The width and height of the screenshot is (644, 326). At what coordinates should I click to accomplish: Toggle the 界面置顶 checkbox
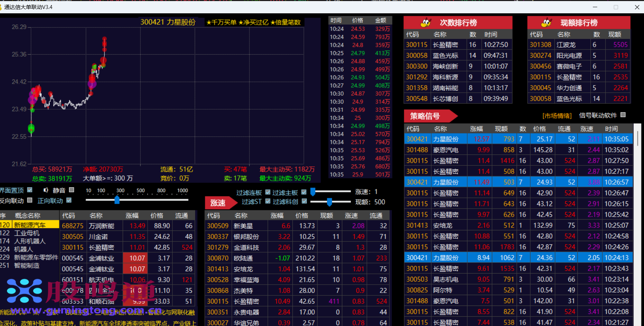point(30,190)
